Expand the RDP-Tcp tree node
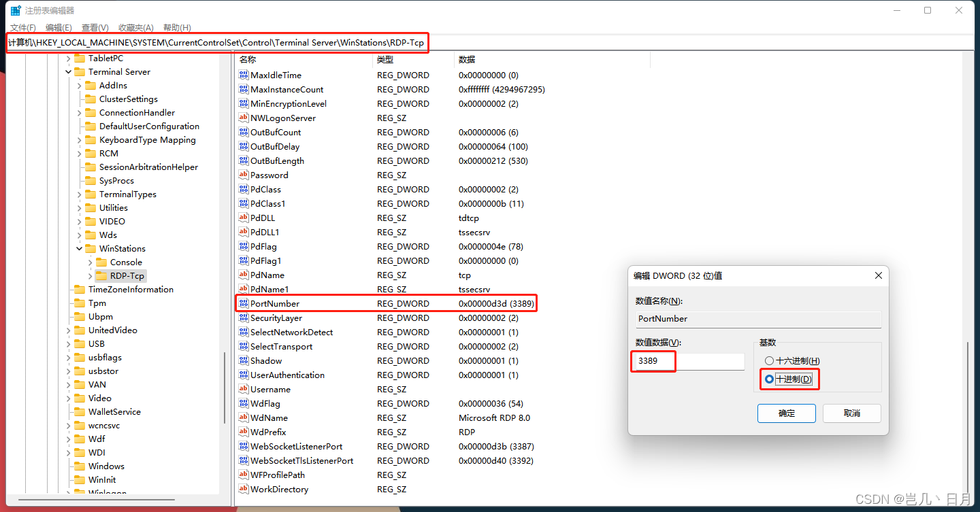The image size is (980, 512). click(x=90, y=275)
